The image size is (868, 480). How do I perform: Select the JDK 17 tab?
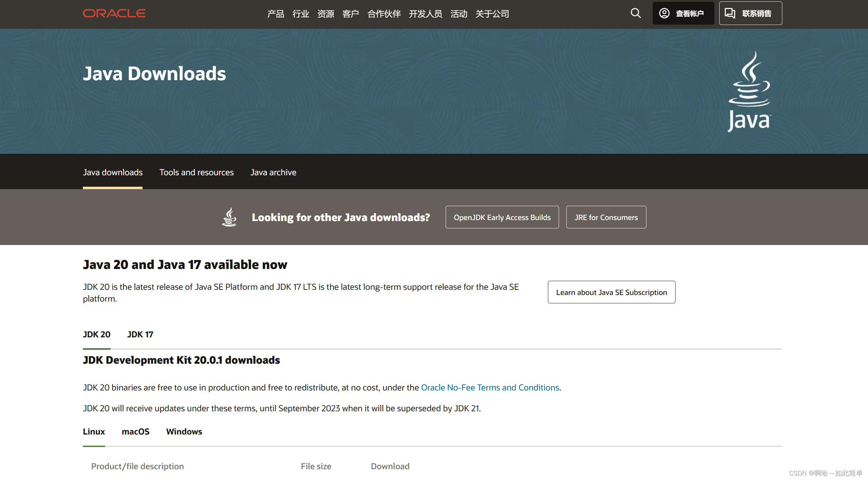tap(140, 334)
